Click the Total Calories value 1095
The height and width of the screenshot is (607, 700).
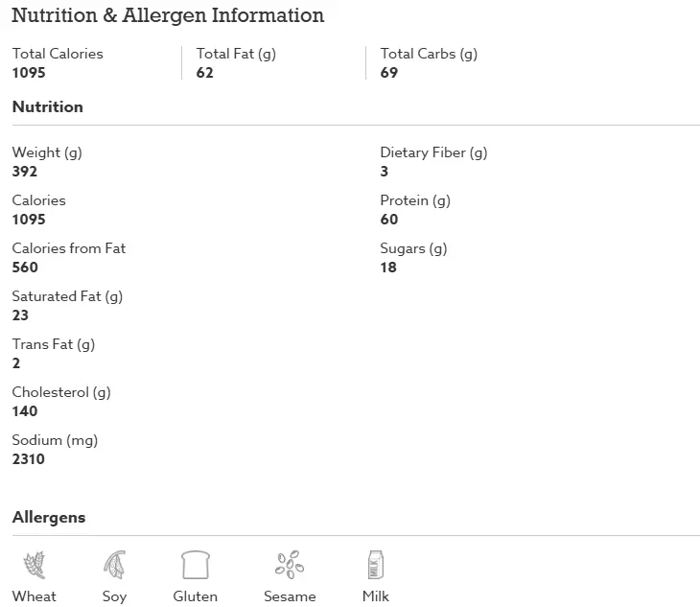coord(29,73)
